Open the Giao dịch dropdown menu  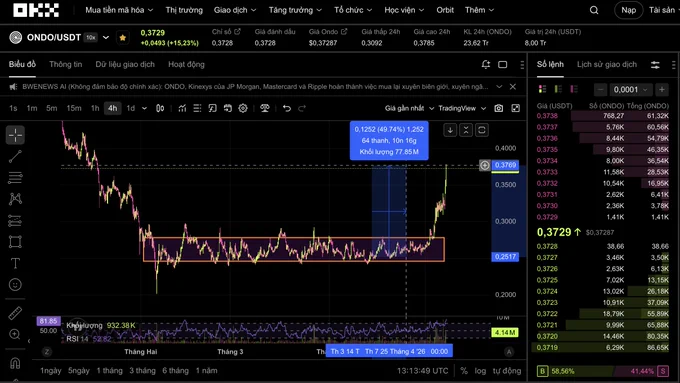point(235,10)
